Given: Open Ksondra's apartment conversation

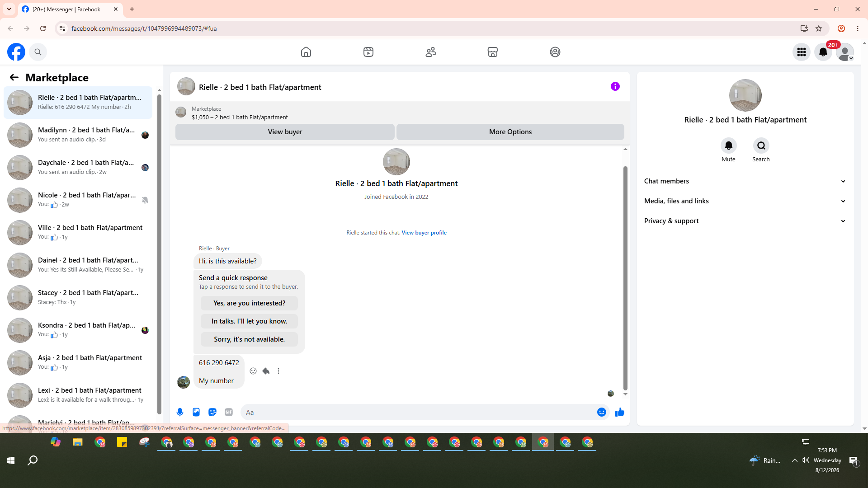Looking at the screenshot, I should [78, 330].
